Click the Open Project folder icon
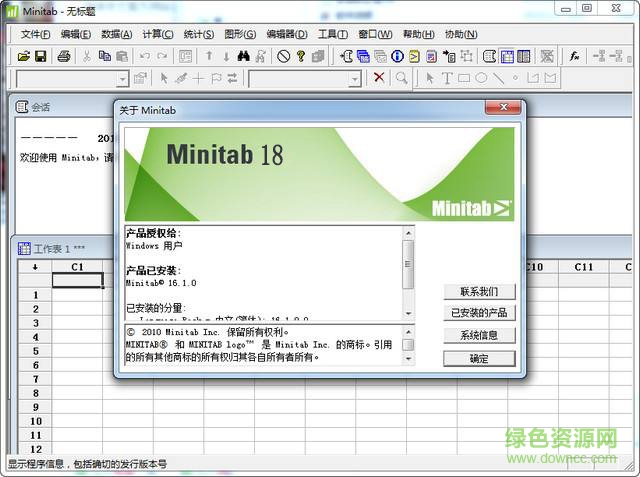This screenshot has height=477, width=640. pyautogui.click(x=24, y=56)
